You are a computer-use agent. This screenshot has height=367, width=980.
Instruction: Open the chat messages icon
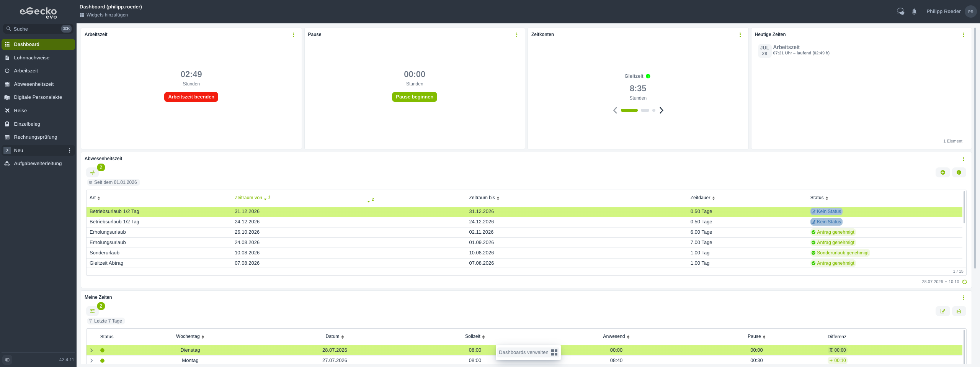click(900, 11)
